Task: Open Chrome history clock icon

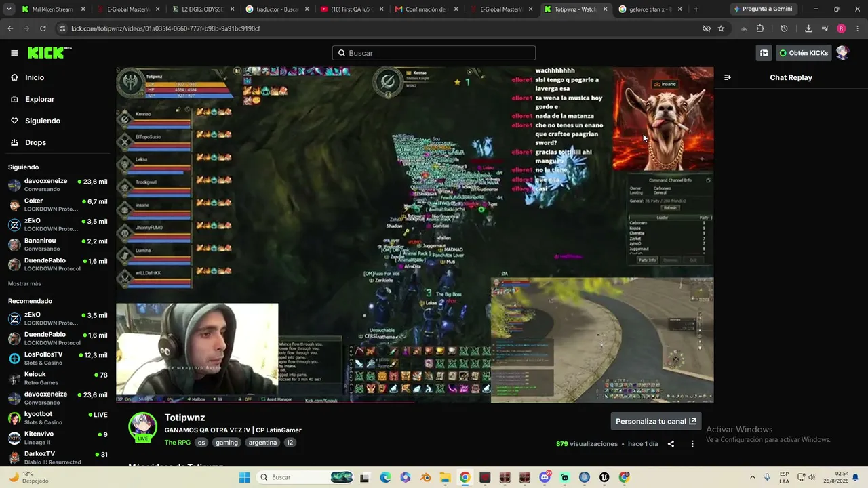Action: [x=784, y=28]
